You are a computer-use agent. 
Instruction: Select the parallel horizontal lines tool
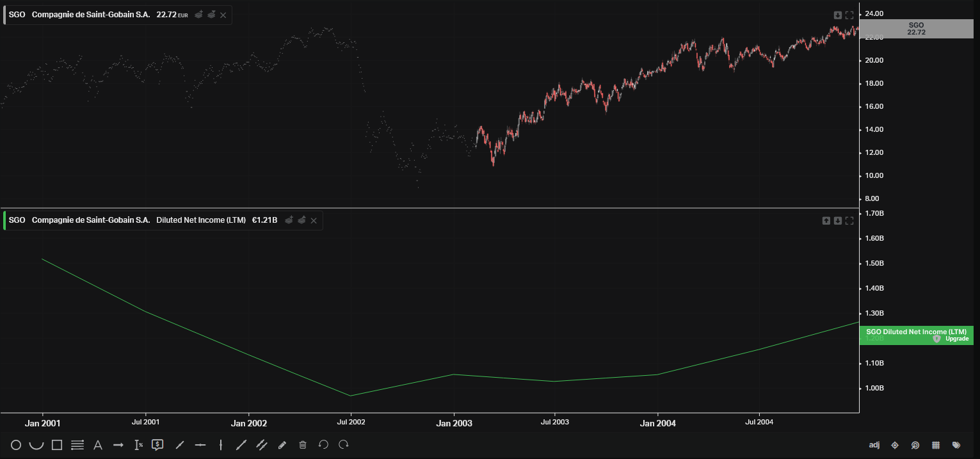[77, 445]
